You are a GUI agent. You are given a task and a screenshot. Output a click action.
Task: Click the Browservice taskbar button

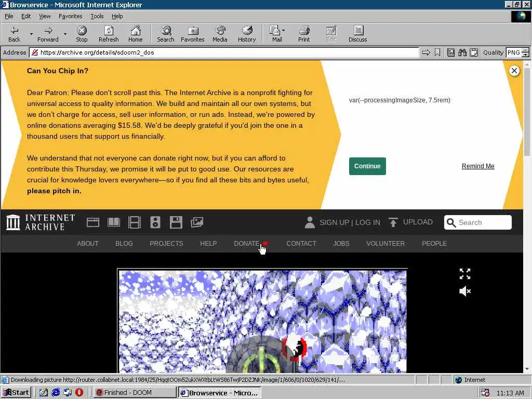[x=220, y=393]
